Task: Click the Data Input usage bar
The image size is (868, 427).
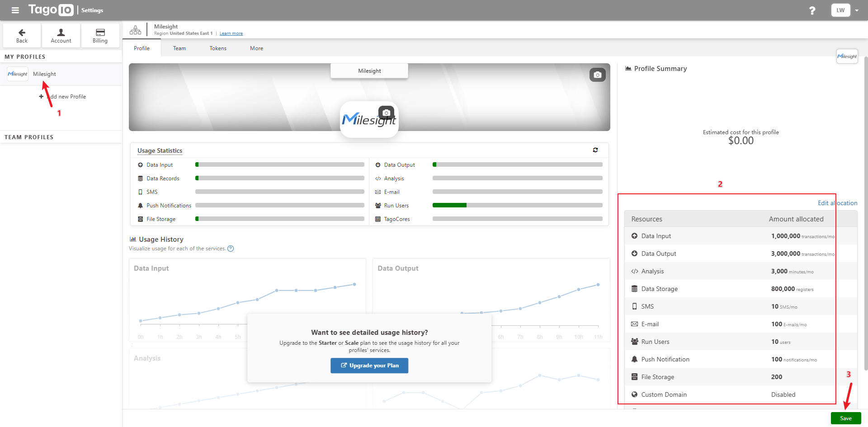Action: click(x=280, y=165)
